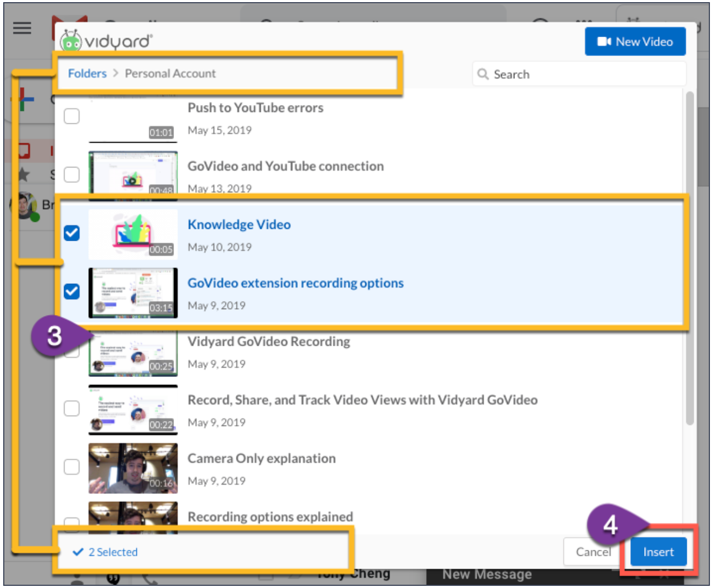Viewport: 711px width, 588px height.
Task: Click the GoVideo and YouTube connection title
Action: pos(285,166)
